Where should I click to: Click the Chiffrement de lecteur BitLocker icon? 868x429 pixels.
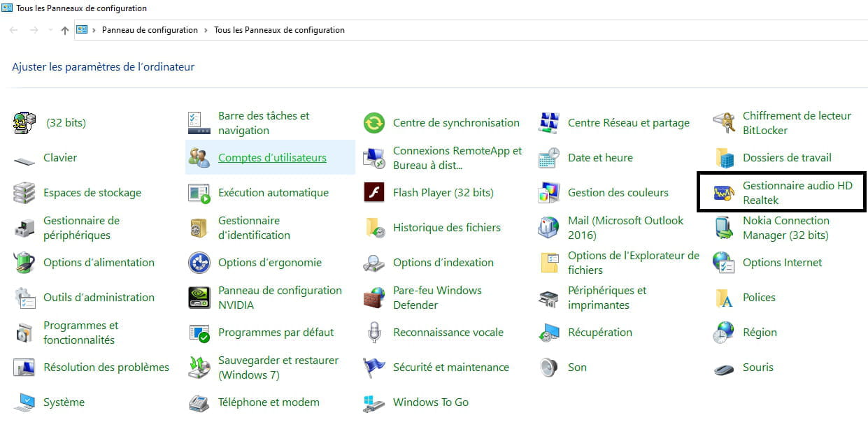coord(724,123)
